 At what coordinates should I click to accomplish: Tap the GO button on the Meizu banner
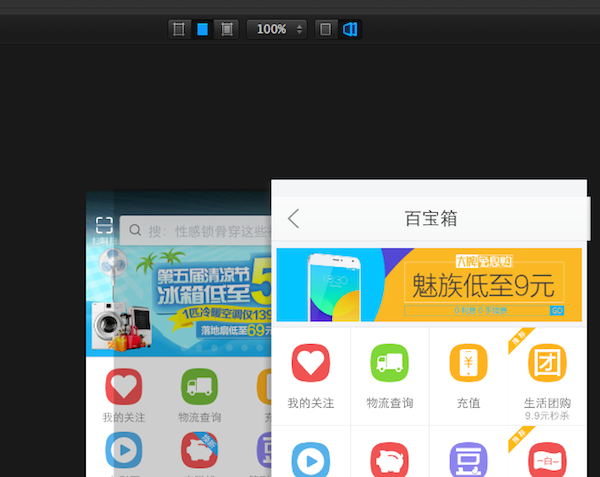557,310
